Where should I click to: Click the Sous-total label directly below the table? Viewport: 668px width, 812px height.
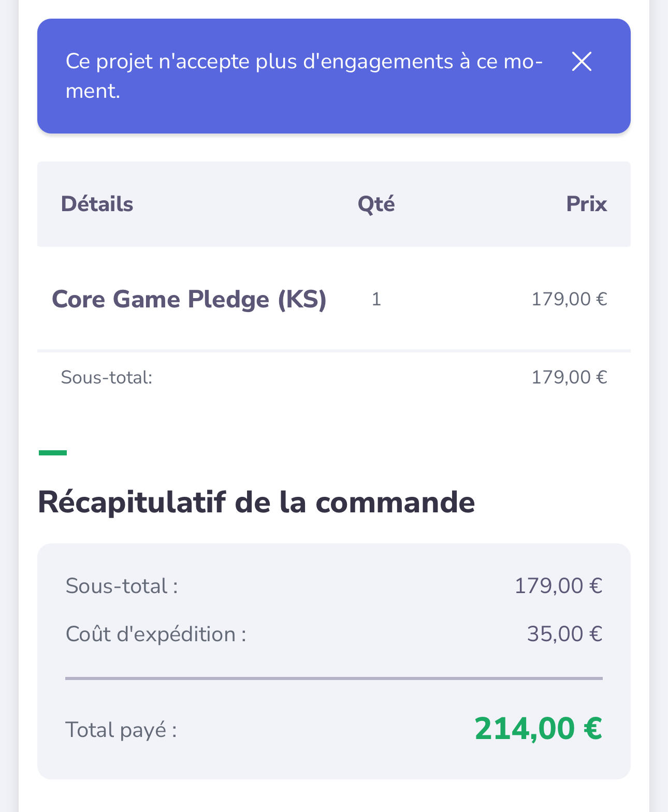click(x=107, y=377)
